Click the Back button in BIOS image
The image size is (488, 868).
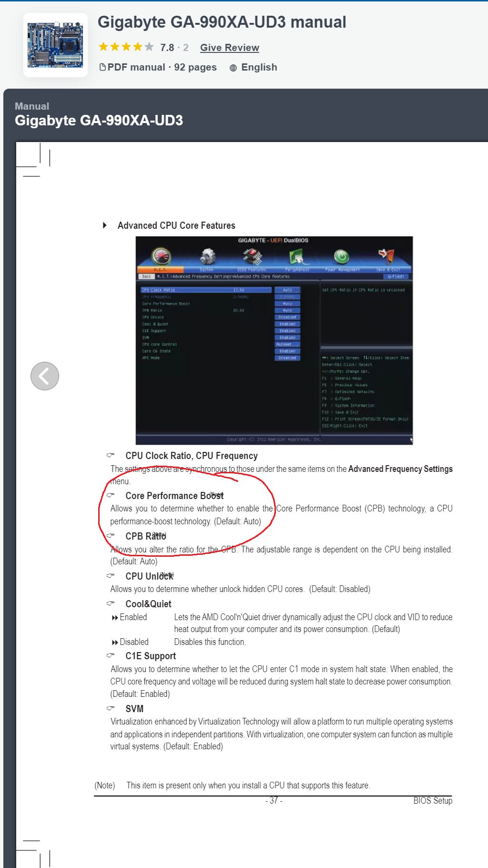(x=146, y=276)
